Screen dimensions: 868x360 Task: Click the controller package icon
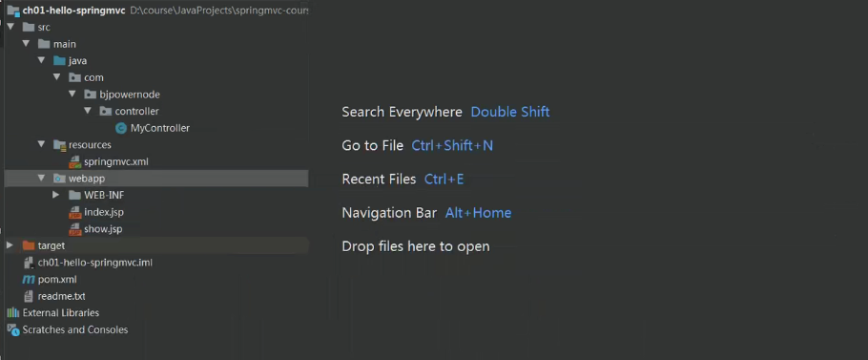click(x=106, y=111)
